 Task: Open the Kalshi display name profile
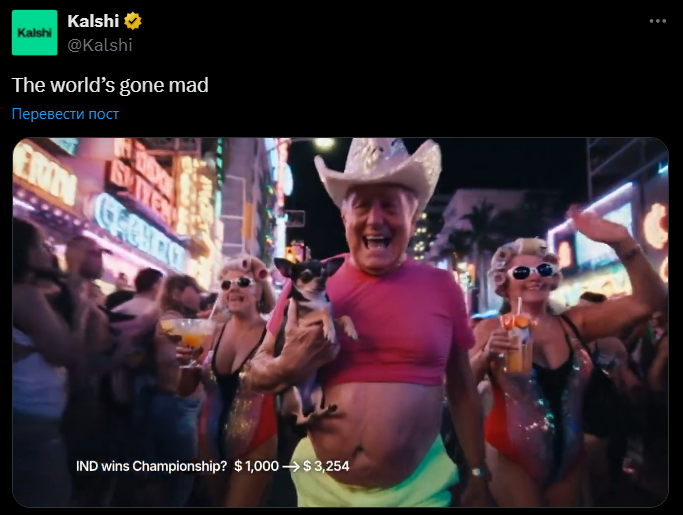(93, 21)
